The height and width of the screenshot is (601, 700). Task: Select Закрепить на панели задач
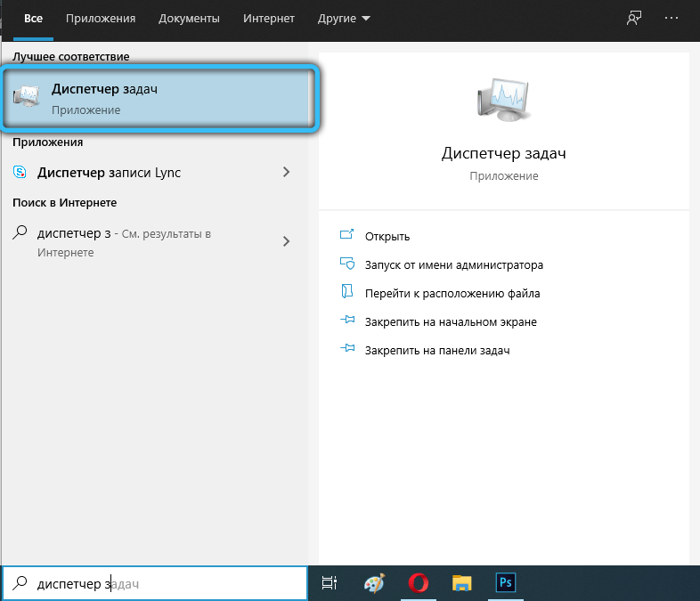(x=437, y=351)
